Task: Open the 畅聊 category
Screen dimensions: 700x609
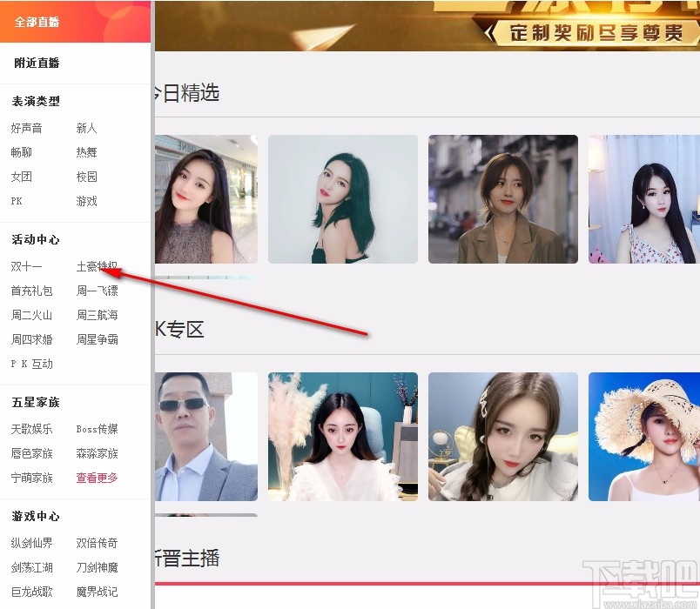Action: pos(22,152)
